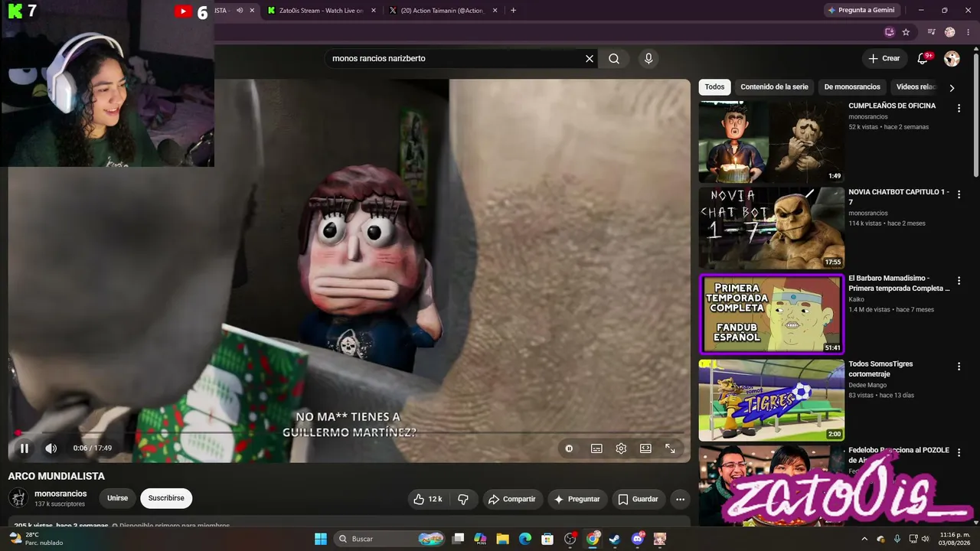Open the NOVIA CHATBOT CAPITULO 1-7 title
Screen dimensions: 980x551
point(899,197)
